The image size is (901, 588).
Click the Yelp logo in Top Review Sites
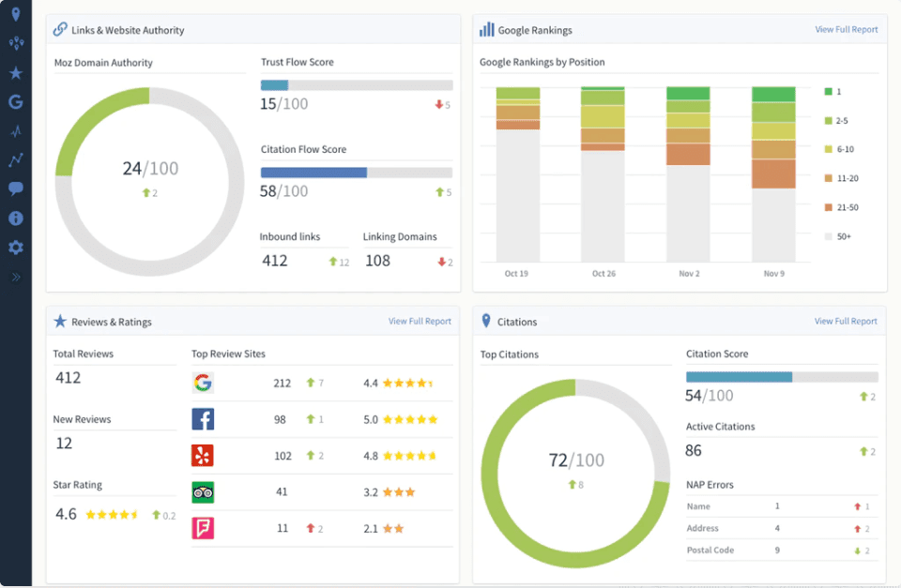point(203,456)
